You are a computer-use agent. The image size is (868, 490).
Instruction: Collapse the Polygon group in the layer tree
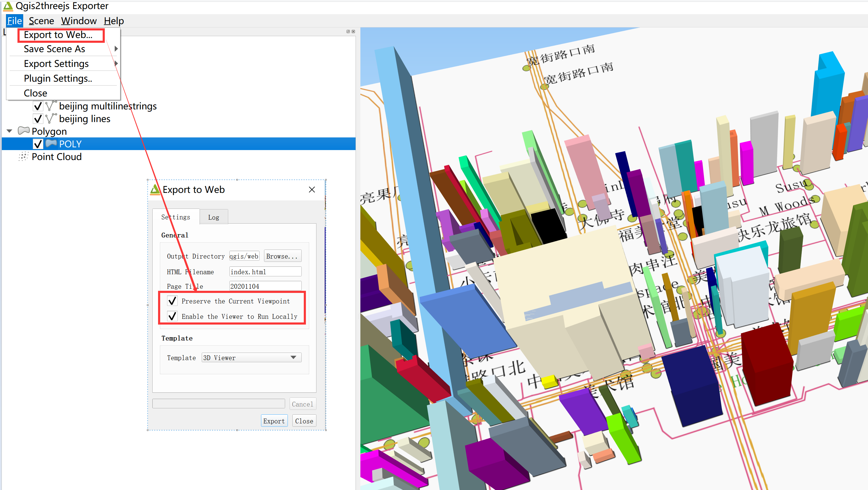pos(9,131)
